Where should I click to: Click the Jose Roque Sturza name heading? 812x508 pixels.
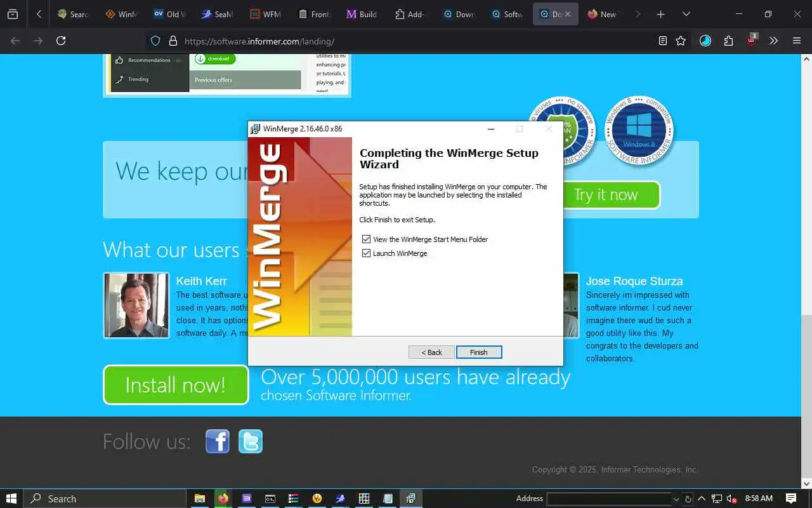pos(634,281)
